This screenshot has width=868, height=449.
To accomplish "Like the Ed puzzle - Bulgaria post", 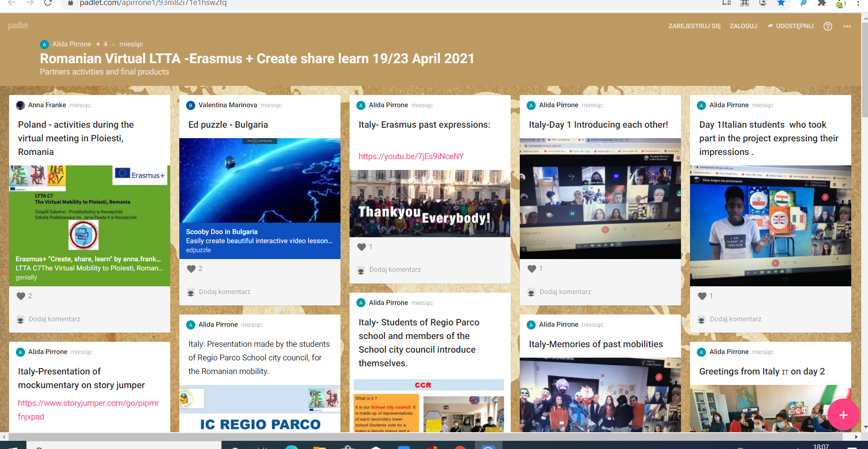I will [191, 269].
